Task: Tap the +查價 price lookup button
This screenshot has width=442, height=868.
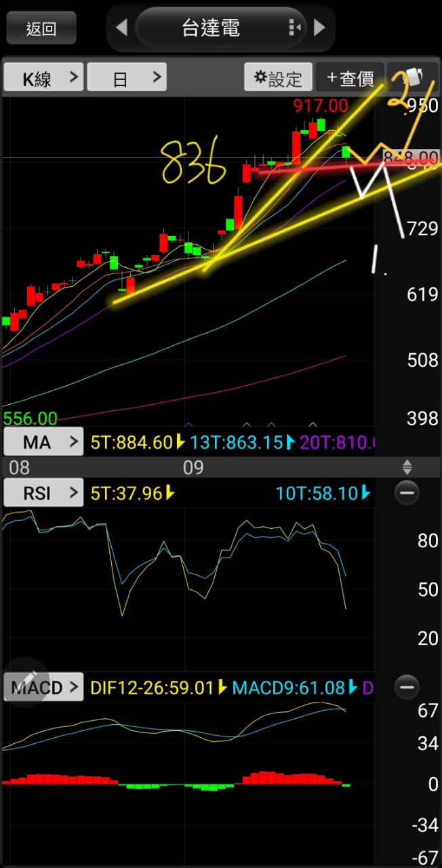Action: pos(350,78)
